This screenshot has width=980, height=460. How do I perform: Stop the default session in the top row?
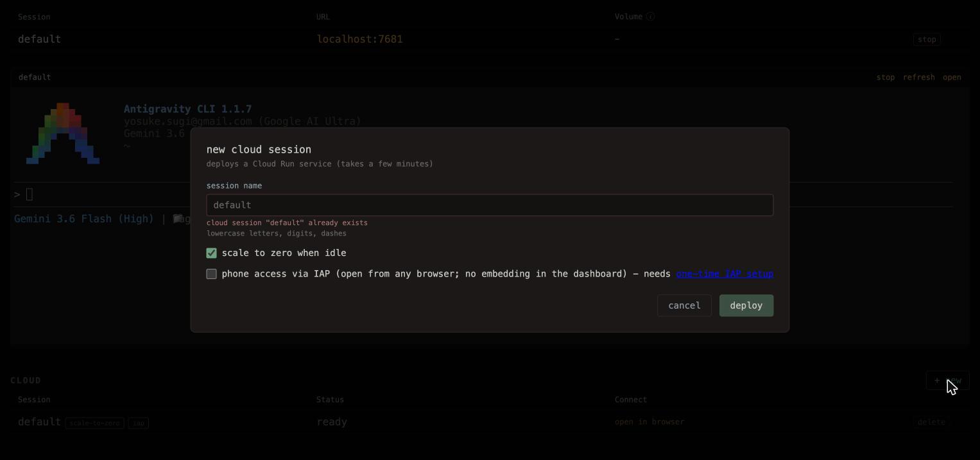click(x=927, y=39)
